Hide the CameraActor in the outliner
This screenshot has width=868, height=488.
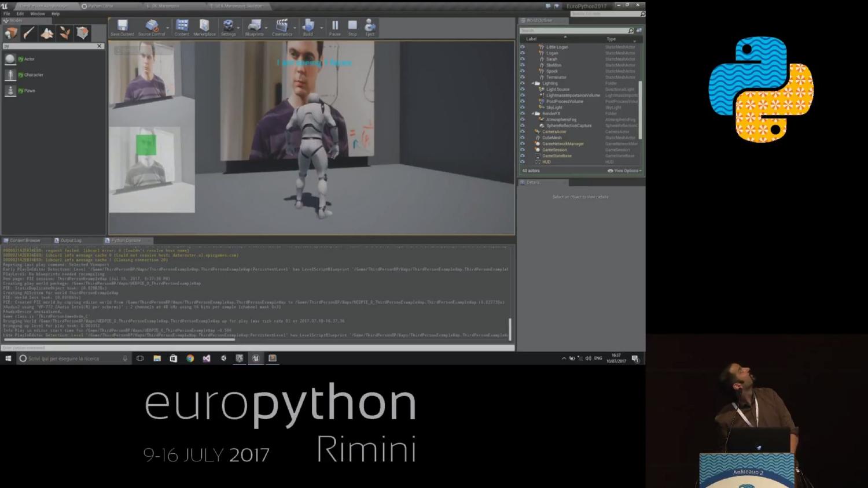coord(523,132)
